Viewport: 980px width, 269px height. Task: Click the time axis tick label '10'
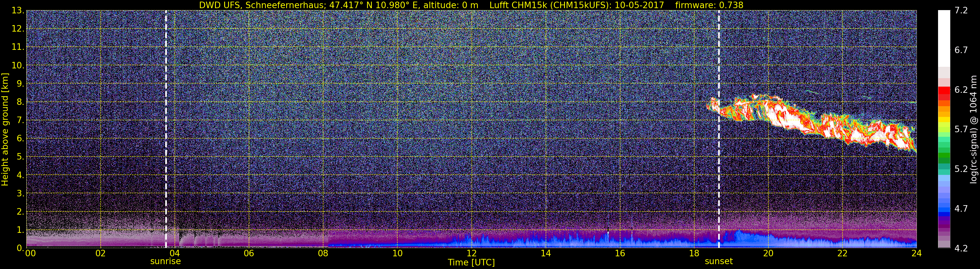pyautogui.click(x=397, y=253)
